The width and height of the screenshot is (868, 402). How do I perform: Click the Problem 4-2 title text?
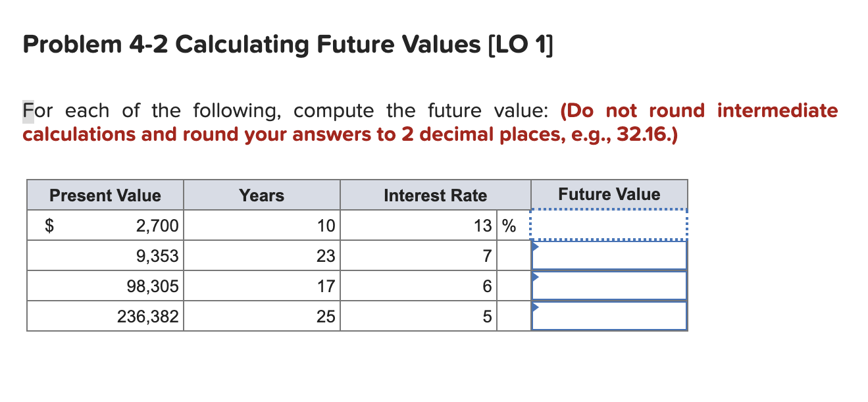pyautogui.click(x=288, y=44)
